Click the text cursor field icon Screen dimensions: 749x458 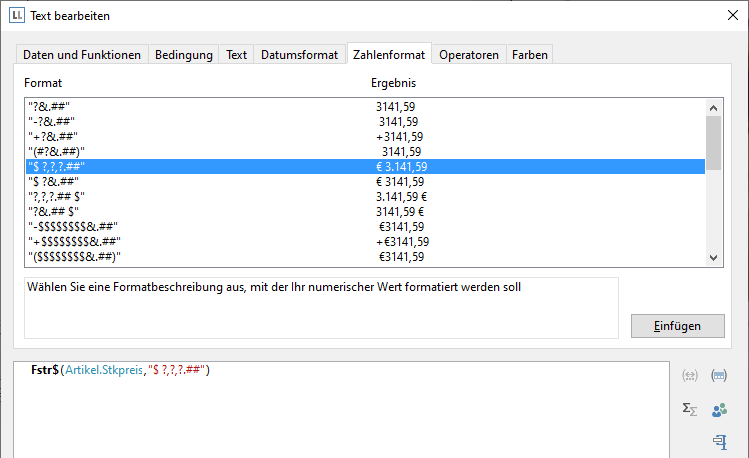[x=718, y=441]
